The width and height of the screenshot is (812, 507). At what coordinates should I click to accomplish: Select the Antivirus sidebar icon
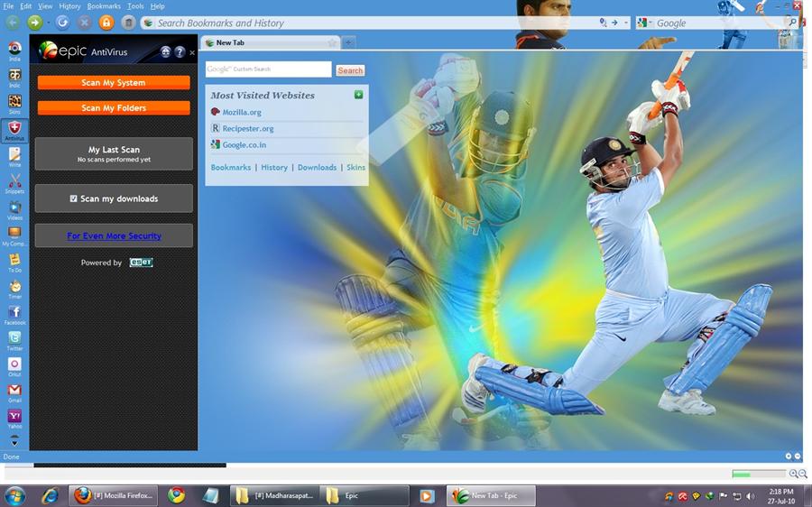14,130
